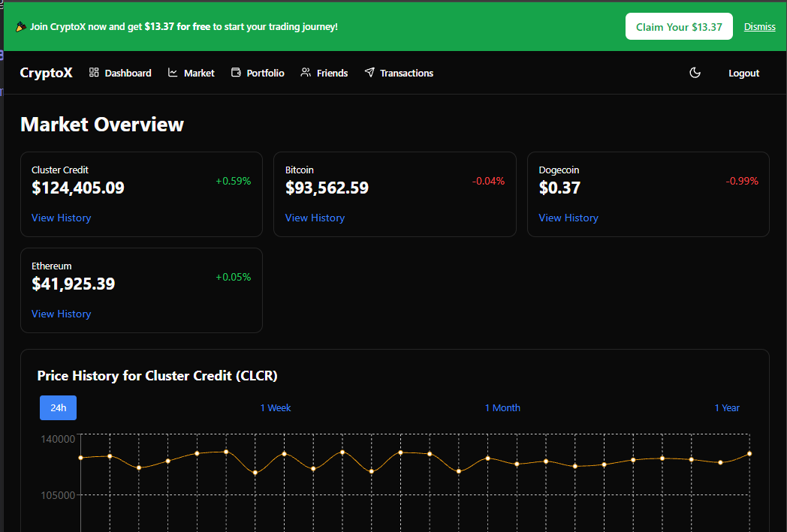This screenshot has width=787, height=532.
Task: Switch chart to 1 Year range
Action: 727,407
